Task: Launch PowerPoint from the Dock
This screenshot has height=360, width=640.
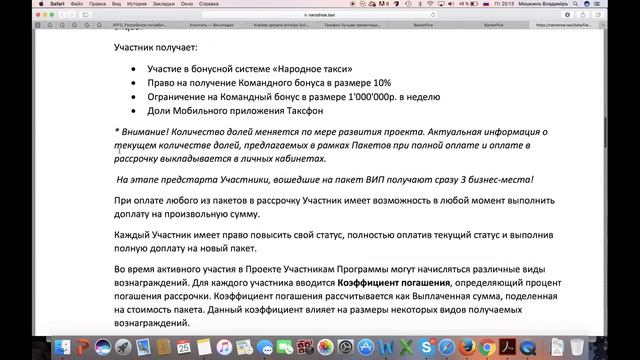Action: click(x=83, y=347)
